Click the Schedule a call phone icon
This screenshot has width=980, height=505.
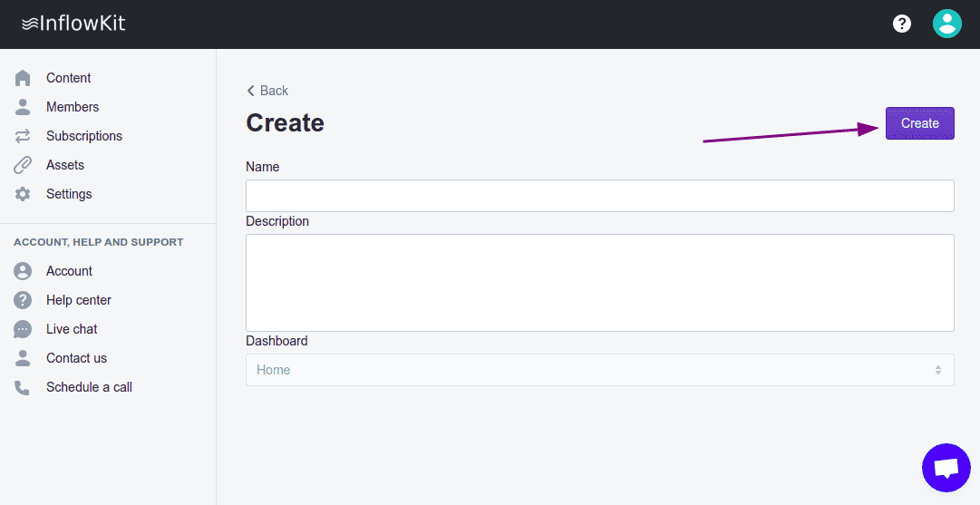point(23,387)
